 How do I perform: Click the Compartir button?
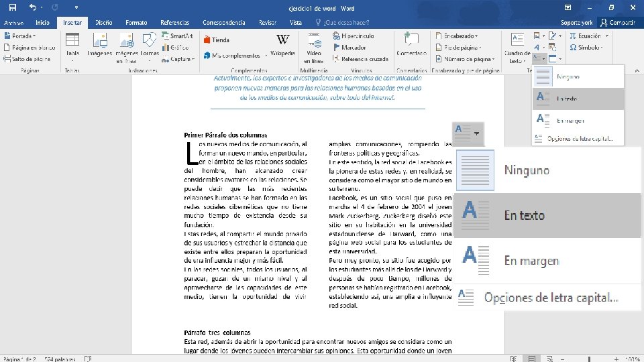pyautogui.click(x=618, y=23)
